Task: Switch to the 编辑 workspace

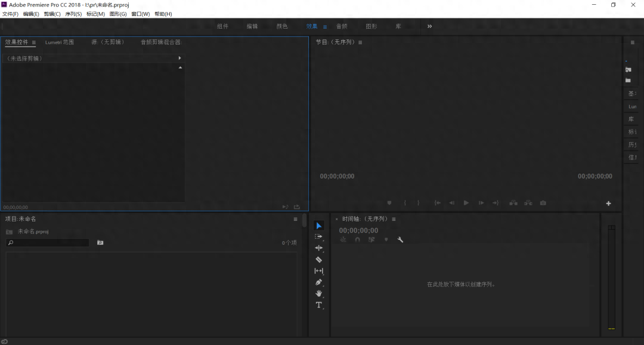Action: tap(252, 26)
